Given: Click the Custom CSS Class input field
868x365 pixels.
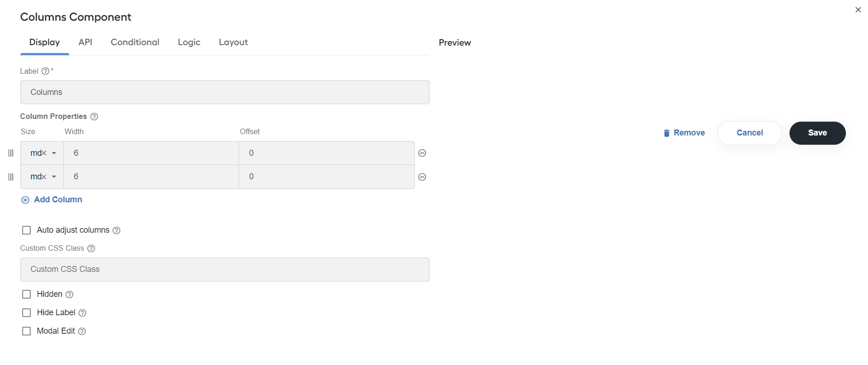Looking at the screenshot, I should click(225, 270).
